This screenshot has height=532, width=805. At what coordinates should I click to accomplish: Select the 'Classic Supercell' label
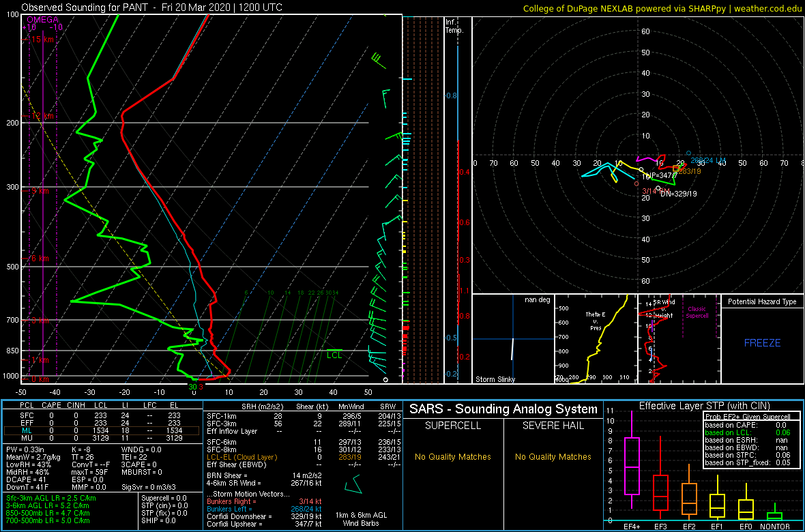coord(698,312)
